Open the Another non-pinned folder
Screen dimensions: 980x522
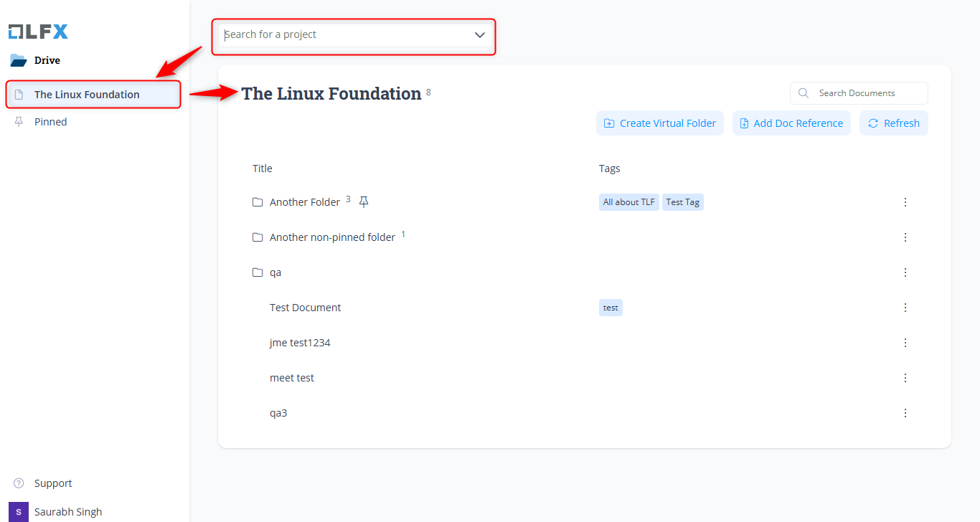(x=331, y=237)
